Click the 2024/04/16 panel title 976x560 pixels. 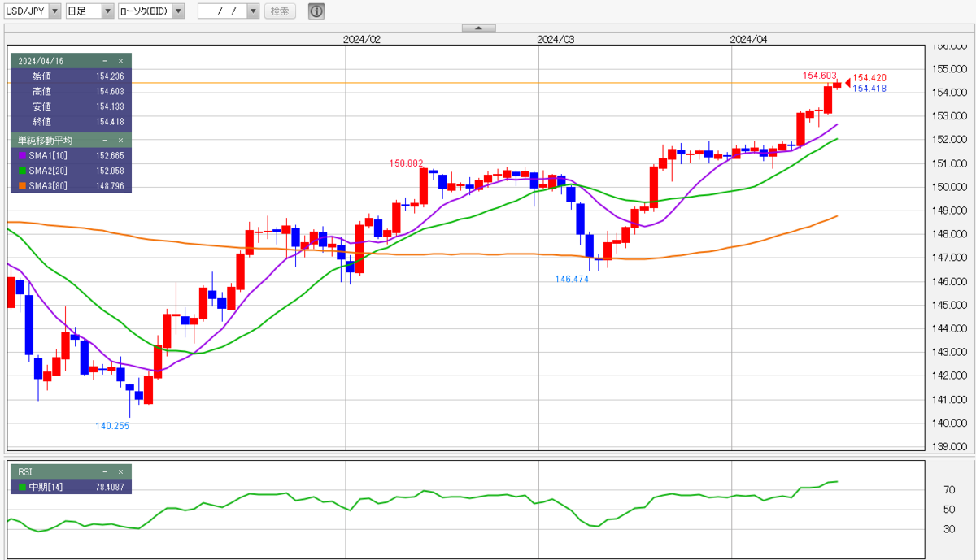41,61
